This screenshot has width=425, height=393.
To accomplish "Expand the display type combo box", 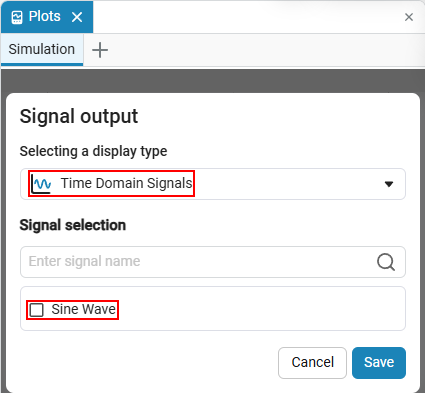I will 213,184.
